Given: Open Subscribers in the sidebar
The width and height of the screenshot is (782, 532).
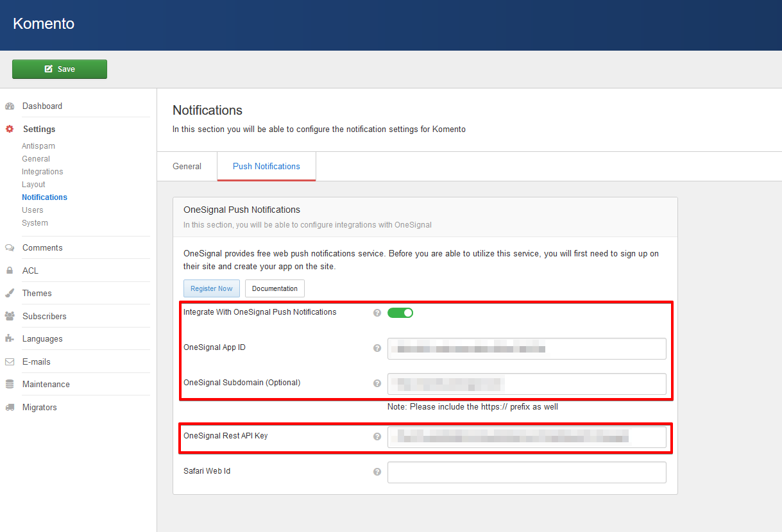Looking at the screenshot, I should click(x=44, y=317).
